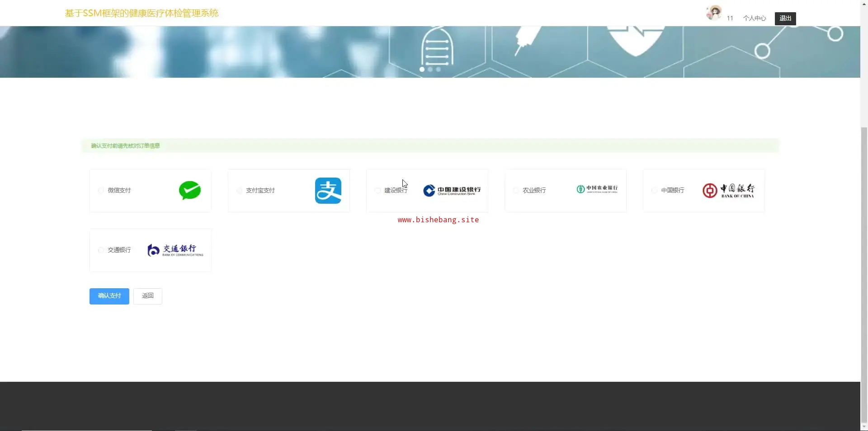This screenshot has width=868, height=431.
Task: Pick the 中国银行 radio button
Action: tap(654, 190)
